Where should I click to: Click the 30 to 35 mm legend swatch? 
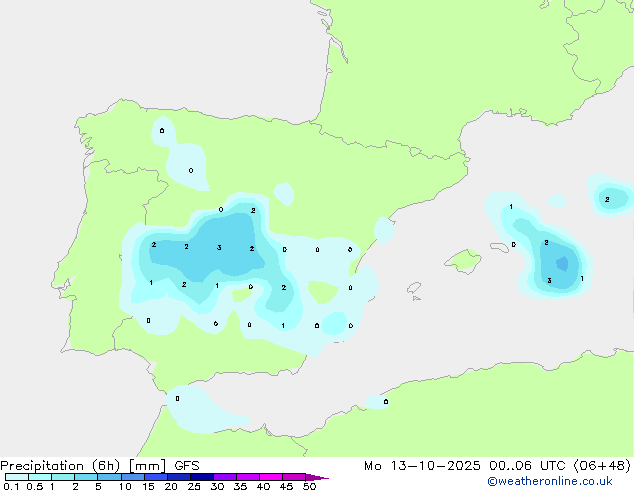225,477
